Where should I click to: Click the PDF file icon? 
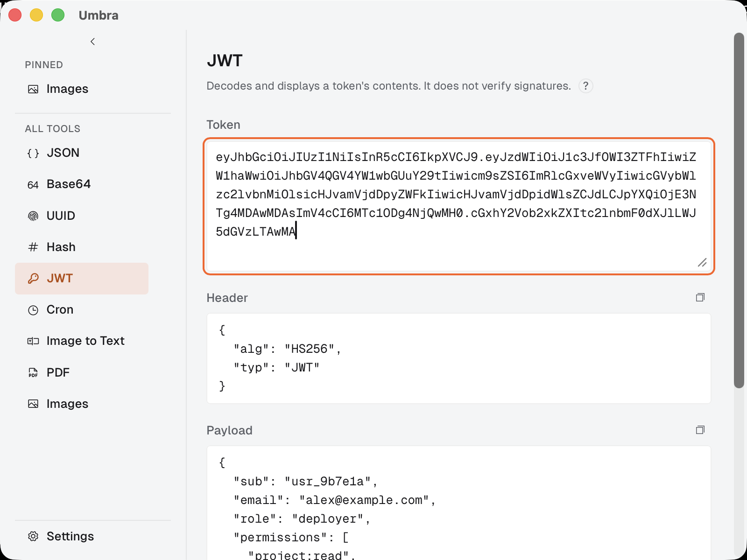[33, 372]
